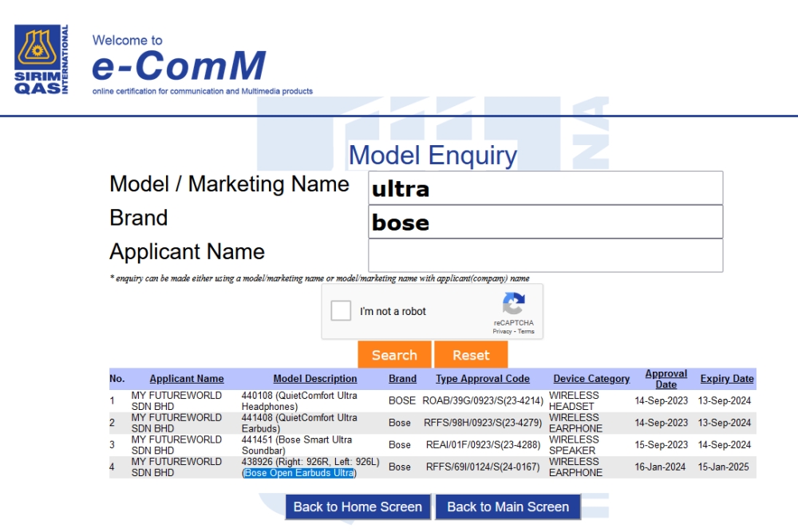The width and height of the screenshot is (798, 532).
Task: Click the WIRELESS SPEAKER device category cell
Action: tap(574, 444)
